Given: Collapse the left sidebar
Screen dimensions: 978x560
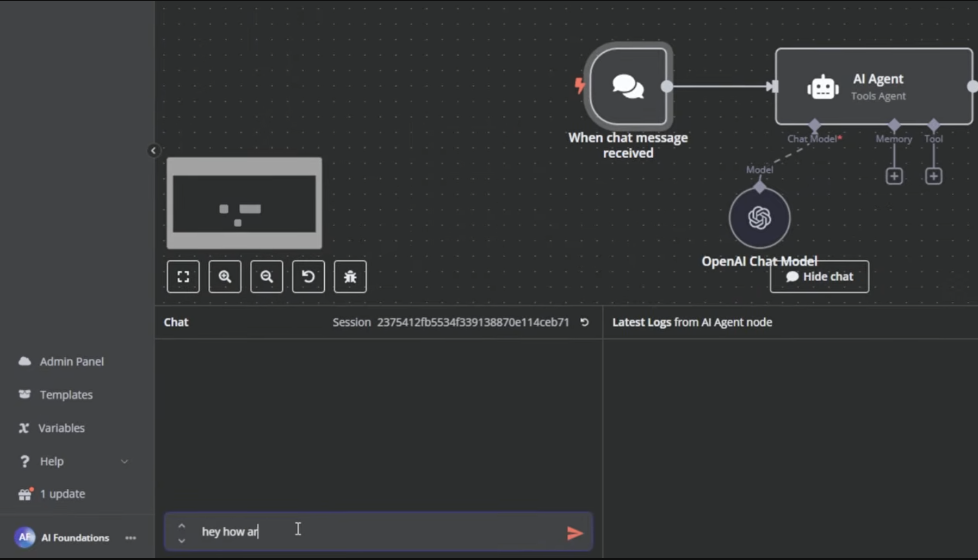Looking at the screenshot, I should pos(153,151).
